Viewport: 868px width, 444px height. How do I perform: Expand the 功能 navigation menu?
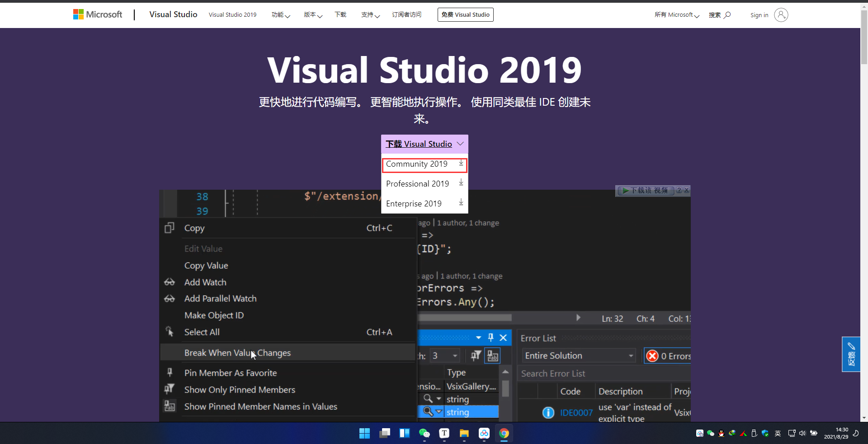click(281, 15)
